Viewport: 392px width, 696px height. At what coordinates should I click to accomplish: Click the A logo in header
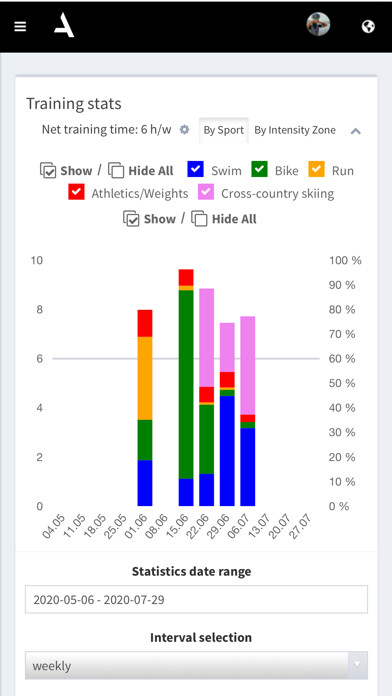tap(64, 26)
